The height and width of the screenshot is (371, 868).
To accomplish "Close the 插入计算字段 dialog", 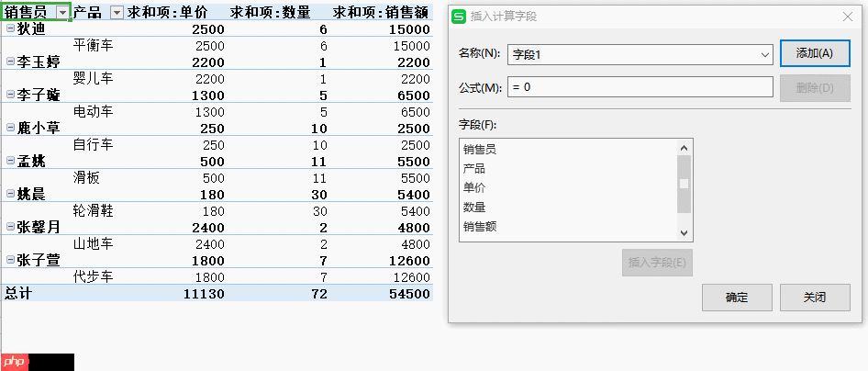I will pos(848,17).
